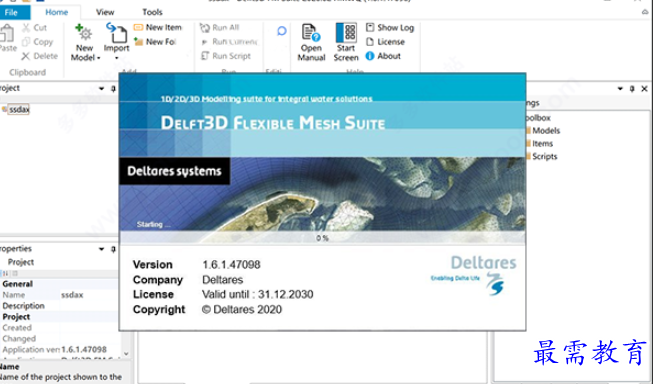The width and height of the screenshot is (655, 384).
Task: Click the Created property row
Action: coord(59,328)
